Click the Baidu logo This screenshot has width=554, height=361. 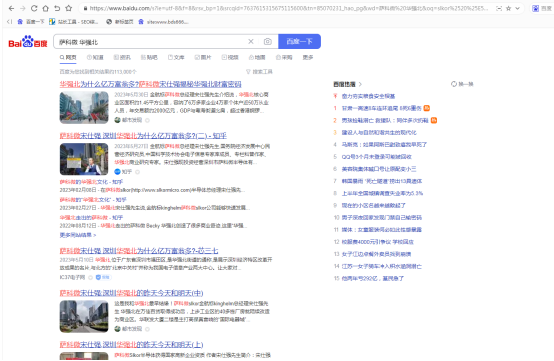(x=28, y=42)
